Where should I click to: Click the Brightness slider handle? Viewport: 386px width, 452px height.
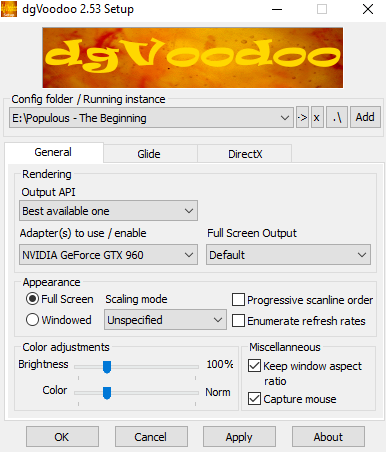(107, 367)
